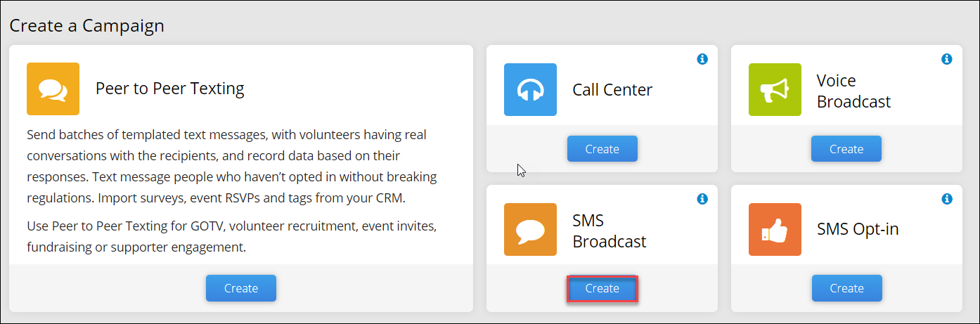Select the orange SMS Broadcast speech bubble icon
The height and width of the screenshot is (324, 980).
coord(530,229)
